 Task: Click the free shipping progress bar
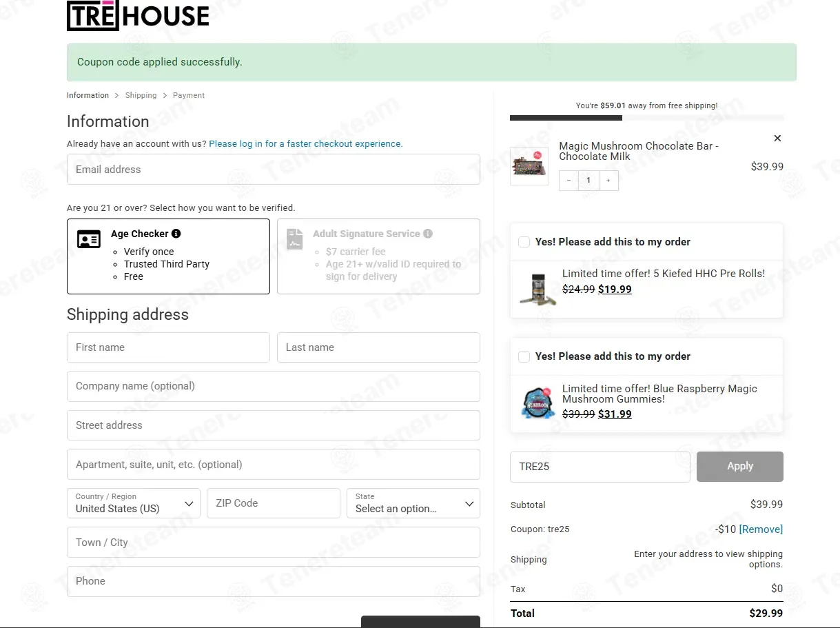pyautogui.click(x=646, y=118)
